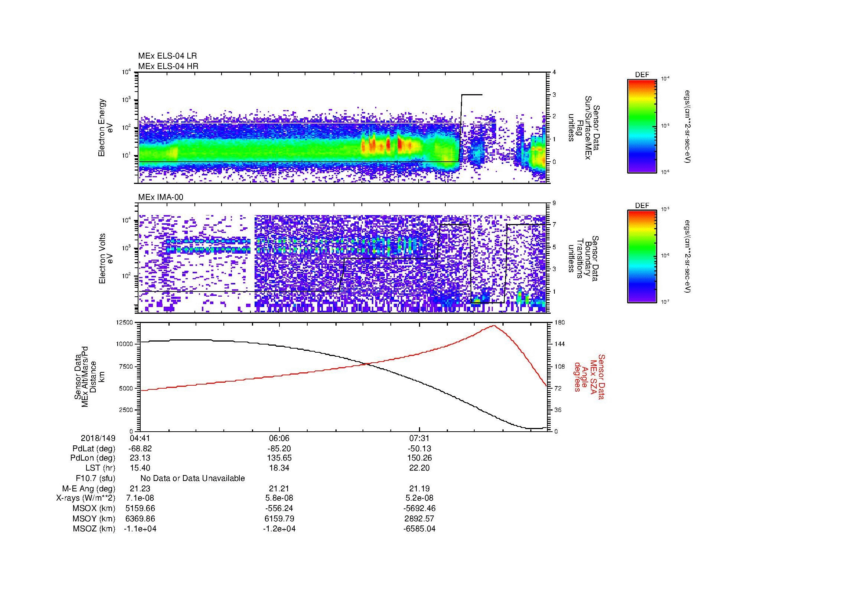This screenshot has width=868, height=613.
Task: Select the 'PdLon (deg)' row label
Action: point(94,458)
